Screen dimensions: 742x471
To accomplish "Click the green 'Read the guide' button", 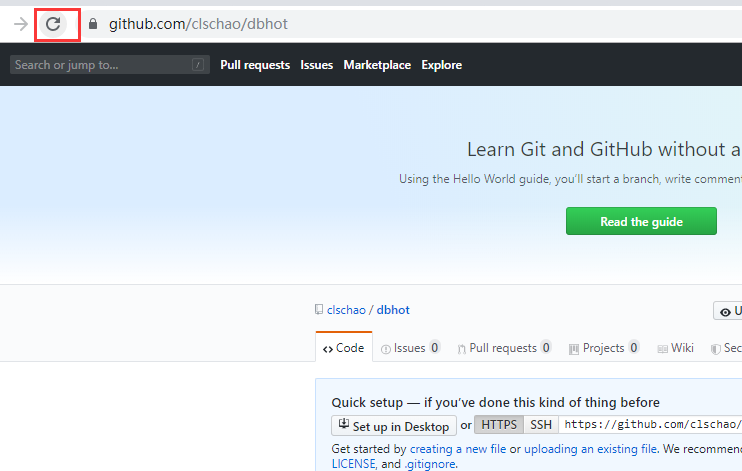I will pyautogui.click(x=641, y=221).
